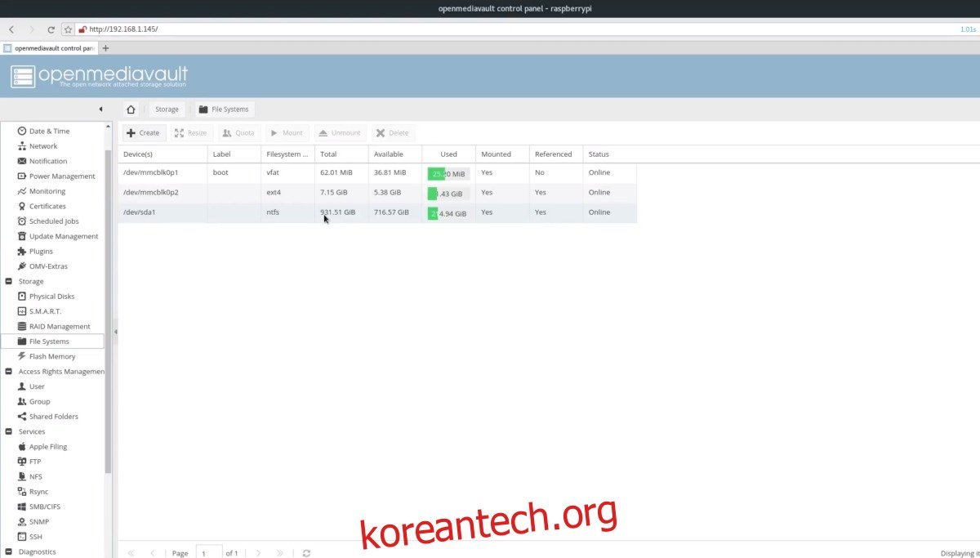The height and width of the screenshot is (558, 980).
Task: Open Scheduled Jobs clock icon
Action: [x=22, y=221]
